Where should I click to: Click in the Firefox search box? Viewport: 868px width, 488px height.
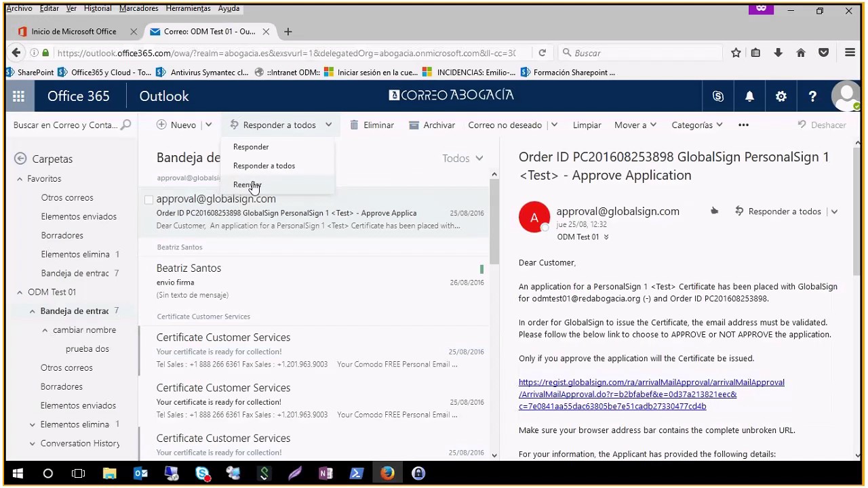(640, 53)
